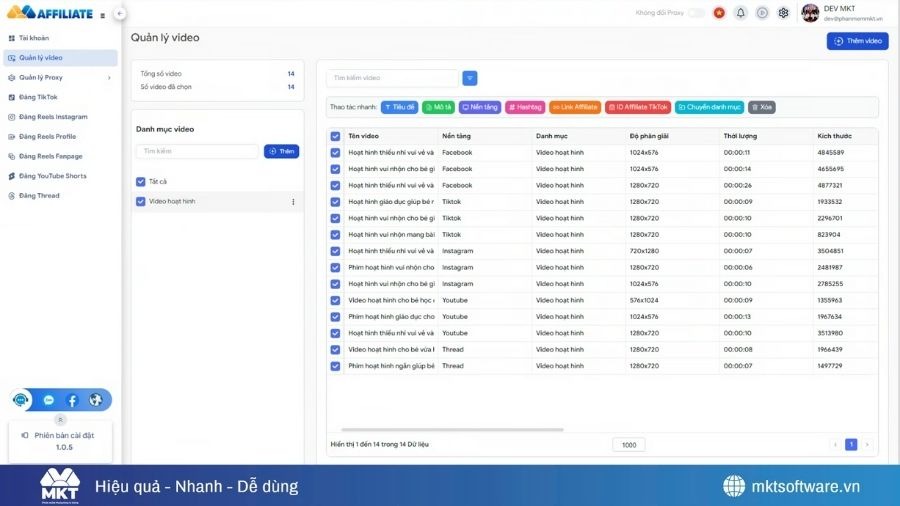The width and height of the screenshot is (900, 506).
Task: Open three-dot menu for Video hoạt hình
Action: tap(293, 202)
